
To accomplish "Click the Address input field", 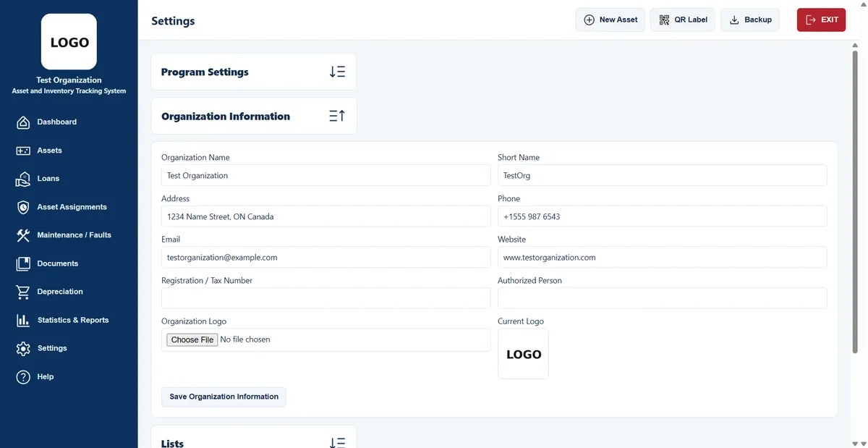I will pos(325,216).
